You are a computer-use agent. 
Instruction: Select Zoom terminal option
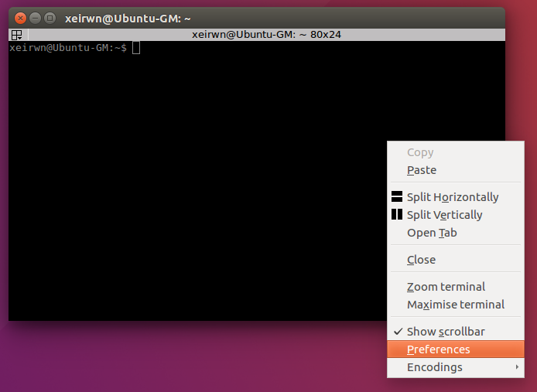coord(456,287)
